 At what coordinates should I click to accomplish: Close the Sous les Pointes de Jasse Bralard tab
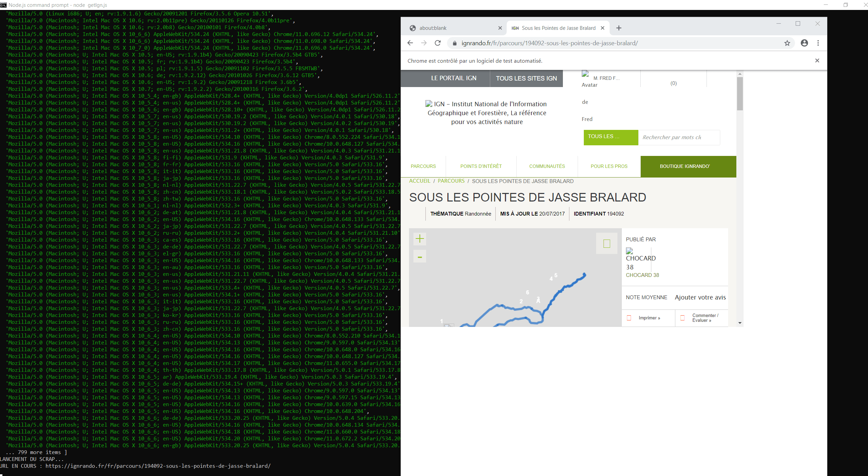(603, 28)
